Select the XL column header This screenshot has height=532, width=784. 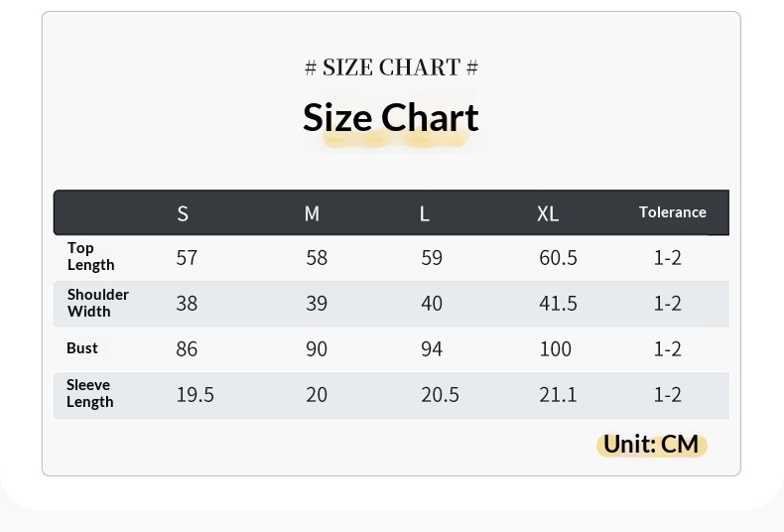[x=548, y=213]
